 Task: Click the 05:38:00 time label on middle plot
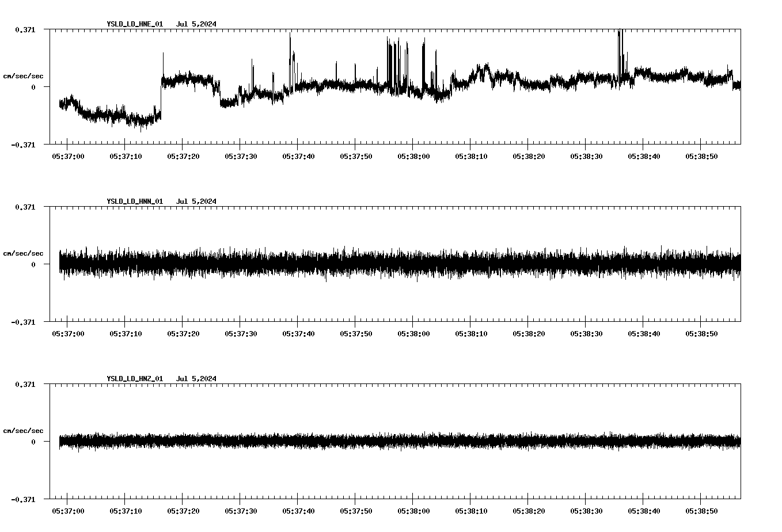coord(413,333)
